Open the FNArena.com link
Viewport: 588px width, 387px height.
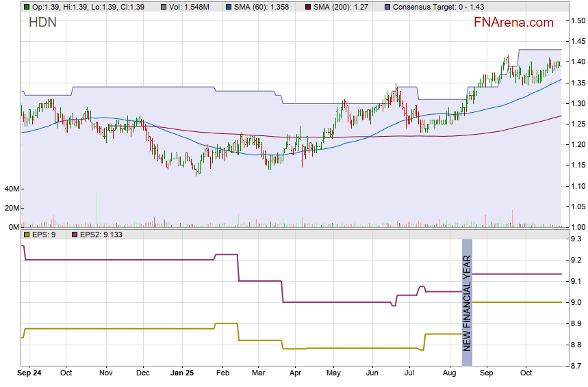click(513, 23)
